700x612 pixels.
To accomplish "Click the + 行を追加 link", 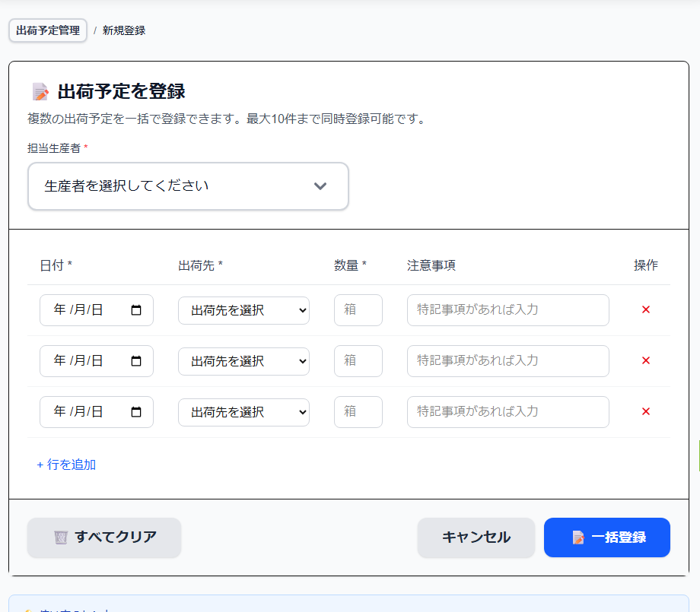I will [x=66, y=465].
